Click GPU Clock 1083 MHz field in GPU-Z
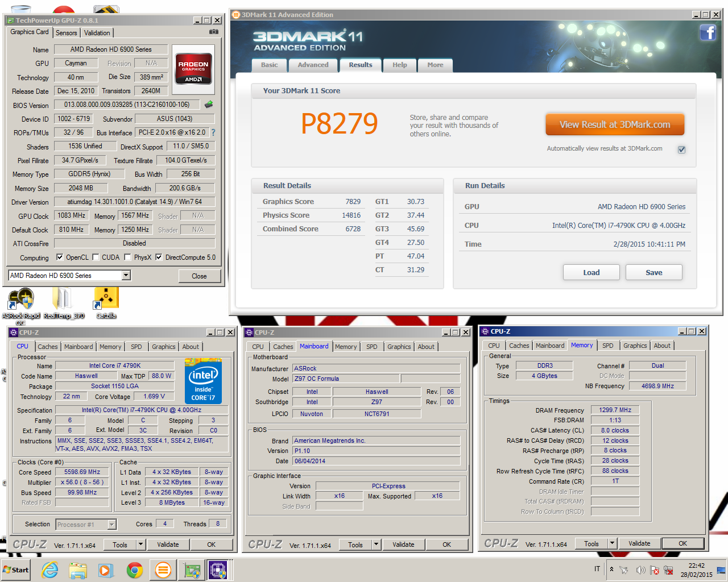728x582 pixels. [72, 215]
